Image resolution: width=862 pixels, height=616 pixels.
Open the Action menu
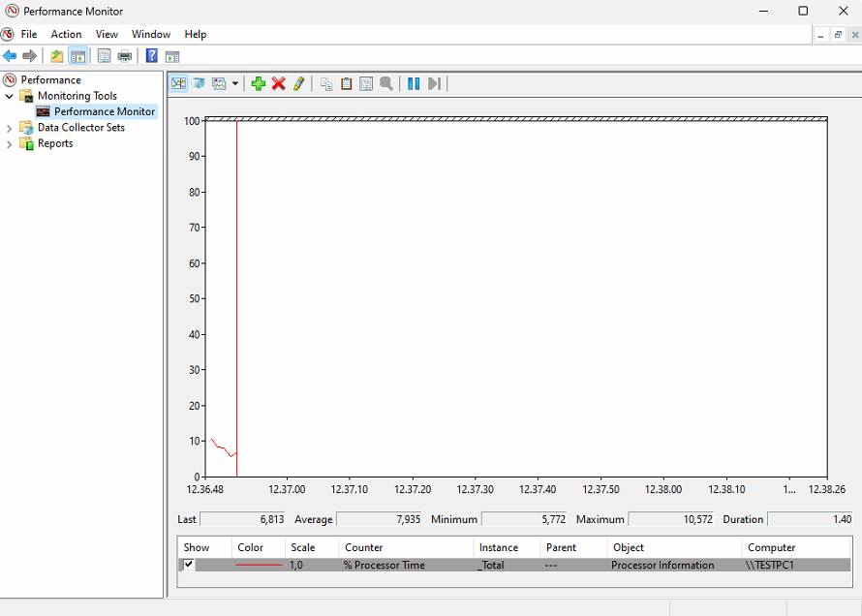tap(67, 34)
